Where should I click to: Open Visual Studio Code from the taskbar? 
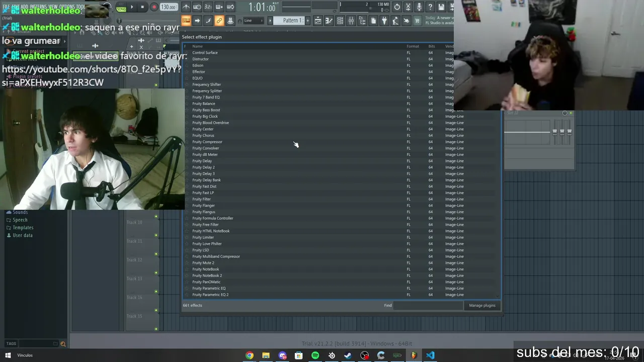[430, 355]
